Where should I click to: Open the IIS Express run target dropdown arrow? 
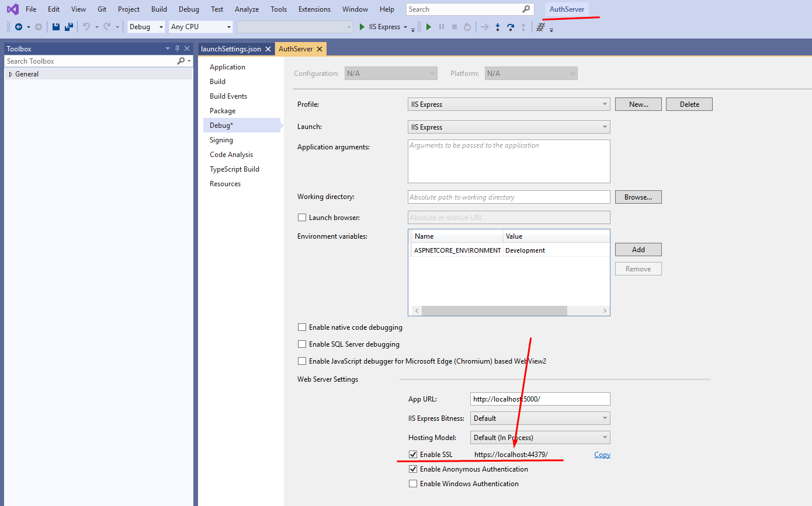405,27
